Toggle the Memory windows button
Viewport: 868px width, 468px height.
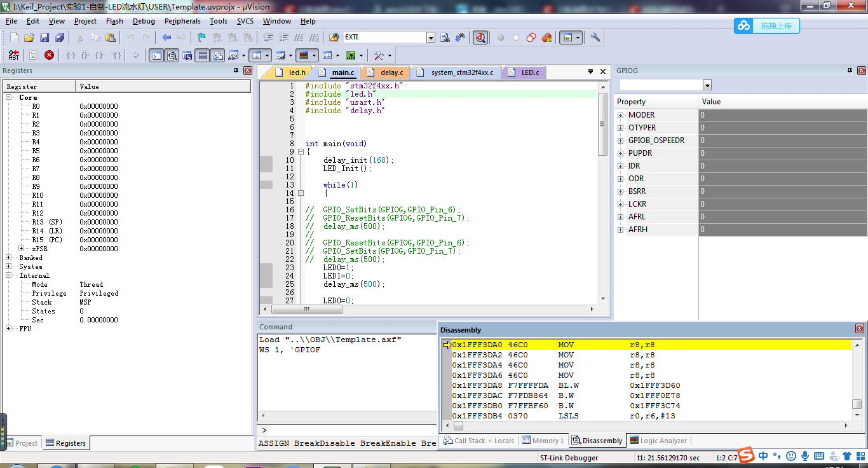coord(256,55)
